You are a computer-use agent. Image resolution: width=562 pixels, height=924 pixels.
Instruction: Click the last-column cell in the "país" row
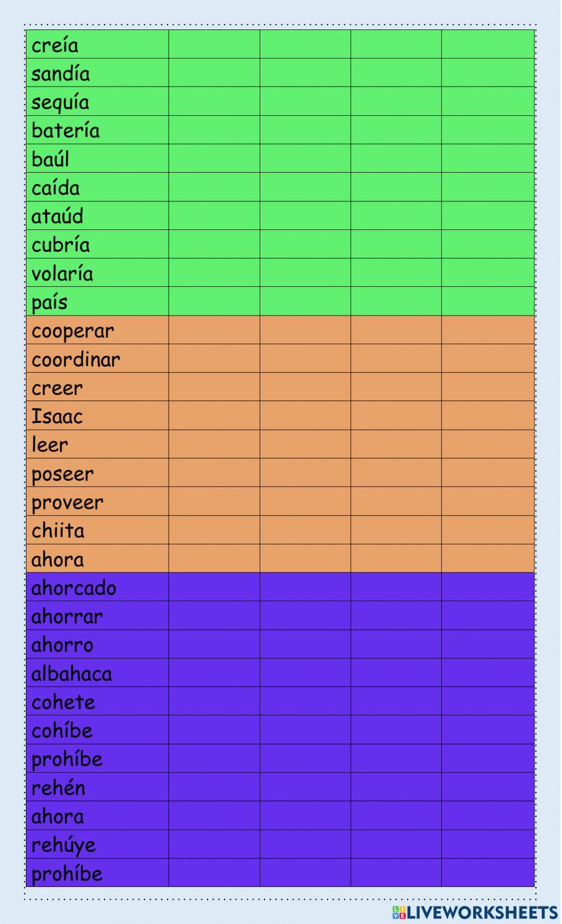[x=487, y=301]
